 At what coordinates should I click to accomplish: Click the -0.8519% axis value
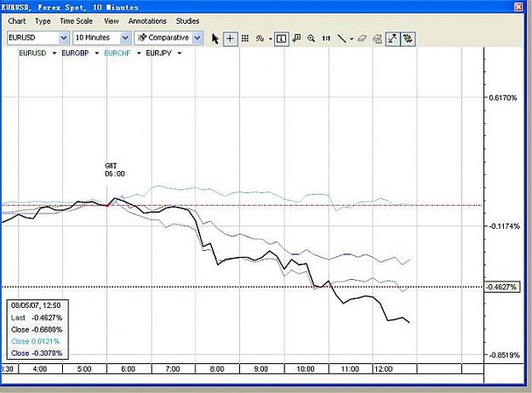(504, 355)
